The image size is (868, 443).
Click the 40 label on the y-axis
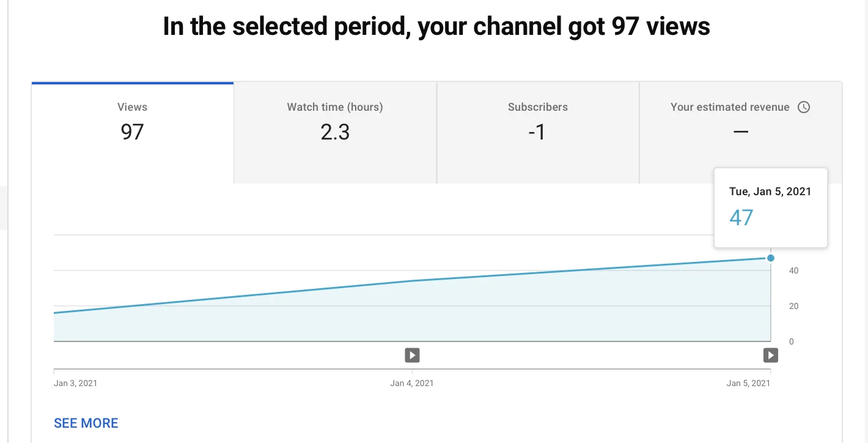(x=793, y=270)
